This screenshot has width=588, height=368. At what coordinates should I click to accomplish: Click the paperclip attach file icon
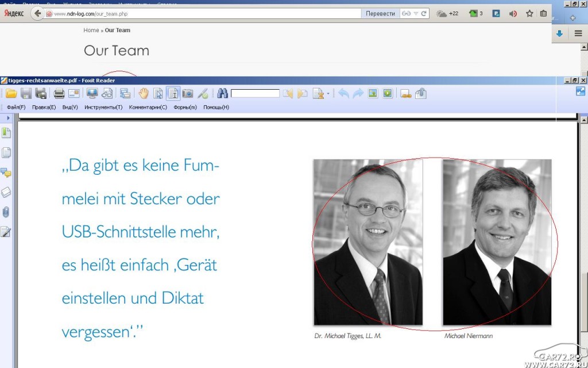(x=421, y=94)
